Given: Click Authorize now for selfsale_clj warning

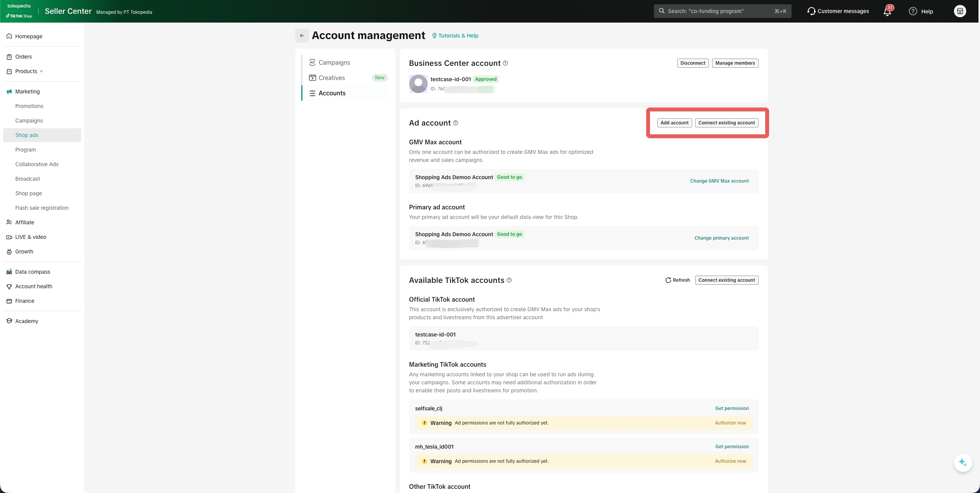Looking at the screenshot, I should [730, 423].
